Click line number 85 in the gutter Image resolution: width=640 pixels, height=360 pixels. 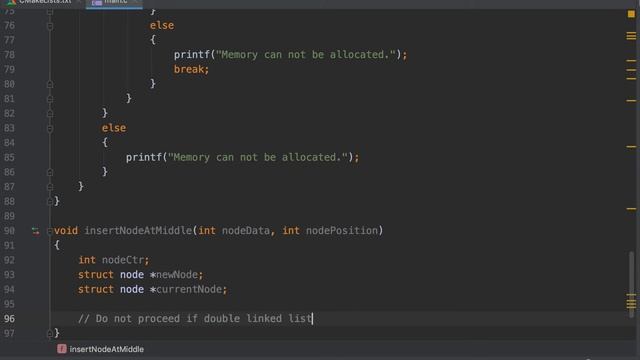pos(9,158)
